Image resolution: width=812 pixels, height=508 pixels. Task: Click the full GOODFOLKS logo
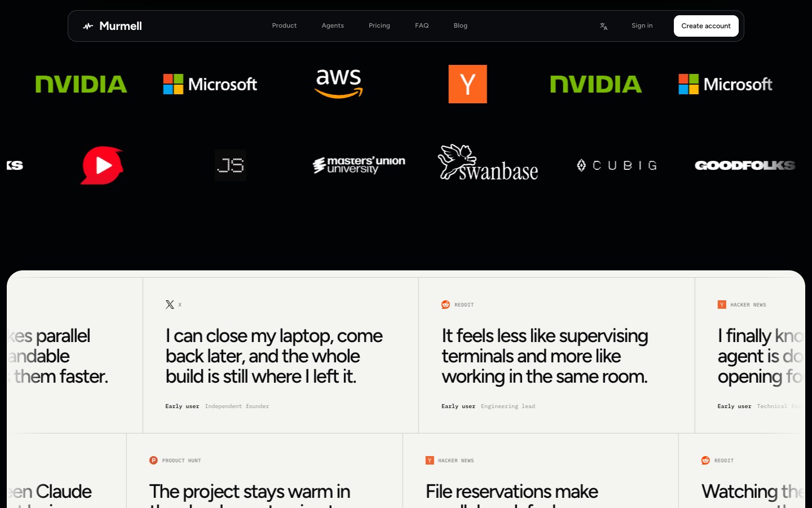pyautogui.click(x=745, y=165)
